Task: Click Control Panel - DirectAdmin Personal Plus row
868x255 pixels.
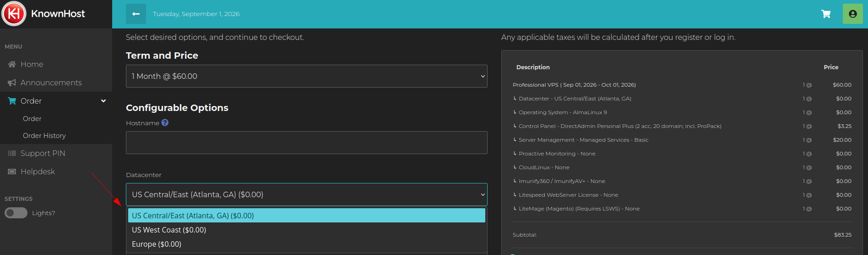Action: click(x=682, y=126)
